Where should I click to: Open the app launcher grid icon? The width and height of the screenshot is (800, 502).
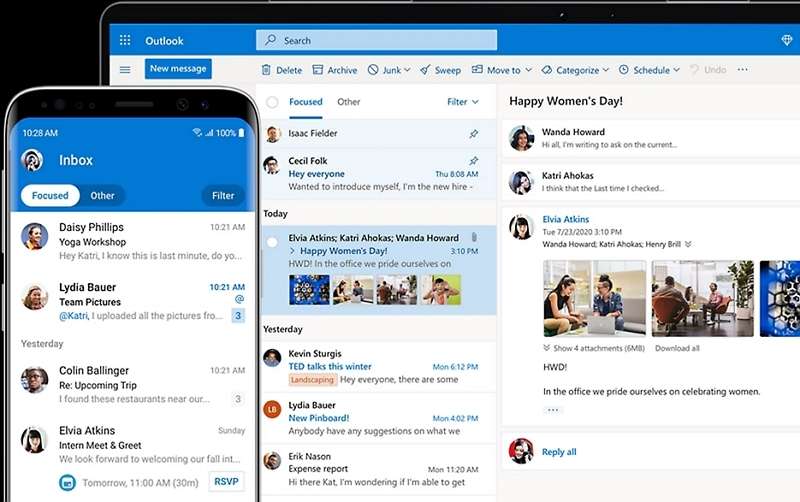[x=125, y=40]
